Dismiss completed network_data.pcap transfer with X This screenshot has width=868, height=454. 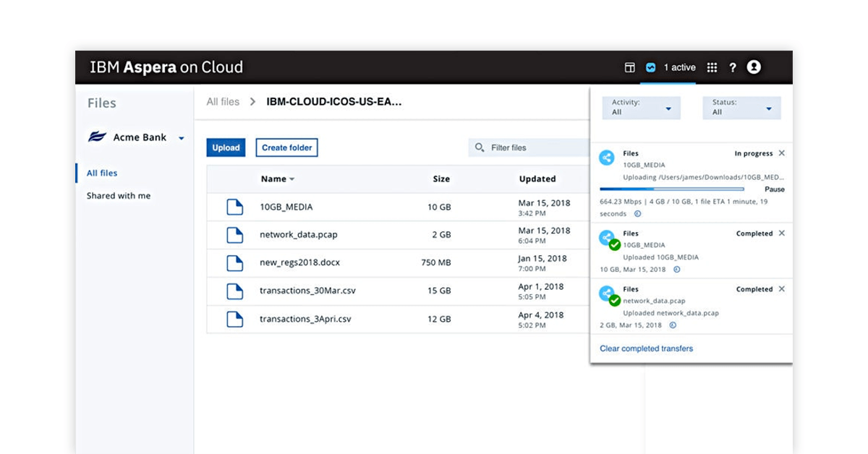coord(781,289)
